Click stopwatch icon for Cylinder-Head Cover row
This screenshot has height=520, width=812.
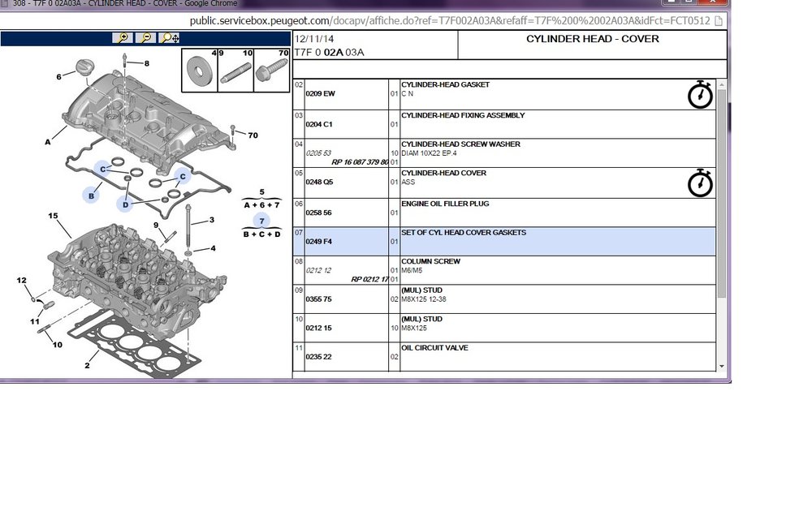coord(700,183)
